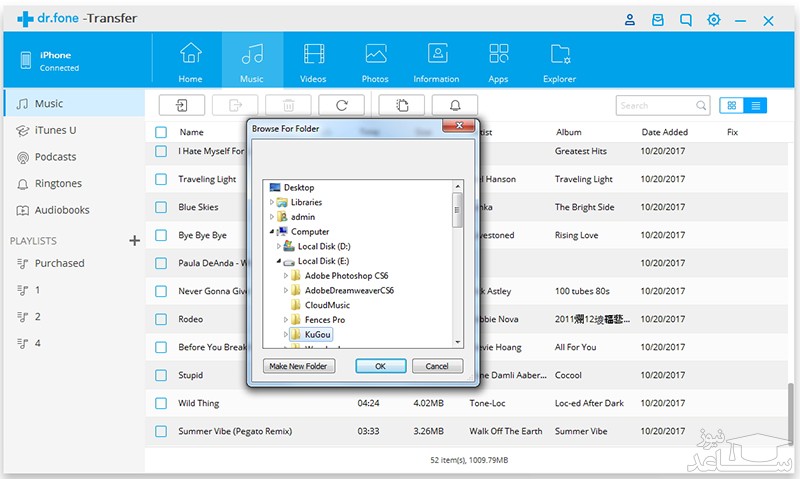The image size is (800, 479).
Task: Switch to the Videos tab
Action: (313, 62)
